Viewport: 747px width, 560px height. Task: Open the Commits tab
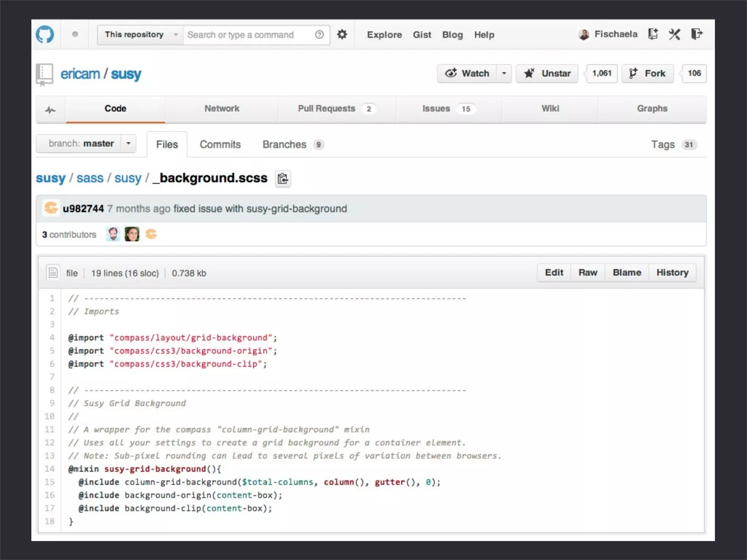click(x=220, y=145)
